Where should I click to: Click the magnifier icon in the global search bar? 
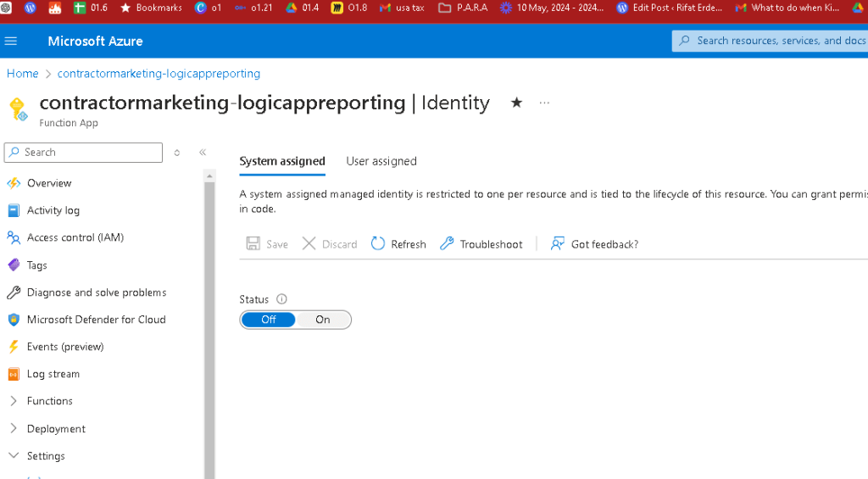pyautogui.click(x=685, y=41)
